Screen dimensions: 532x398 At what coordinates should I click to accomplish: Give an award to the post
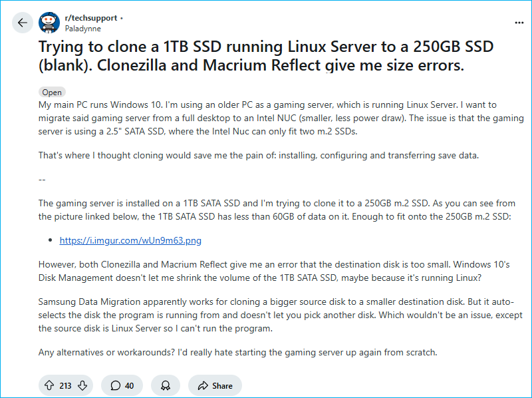[165, 385]
